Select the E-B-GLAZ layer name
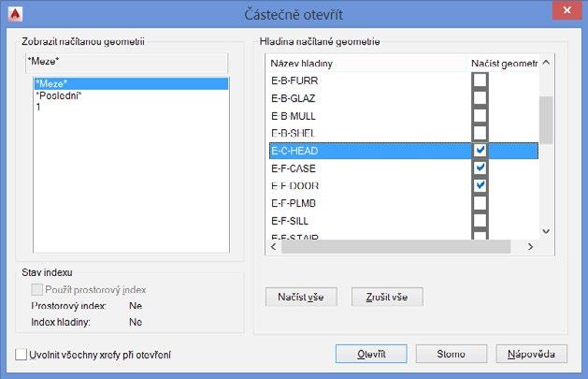This screenshot has width=588, height=379. [x=293, y=98]
